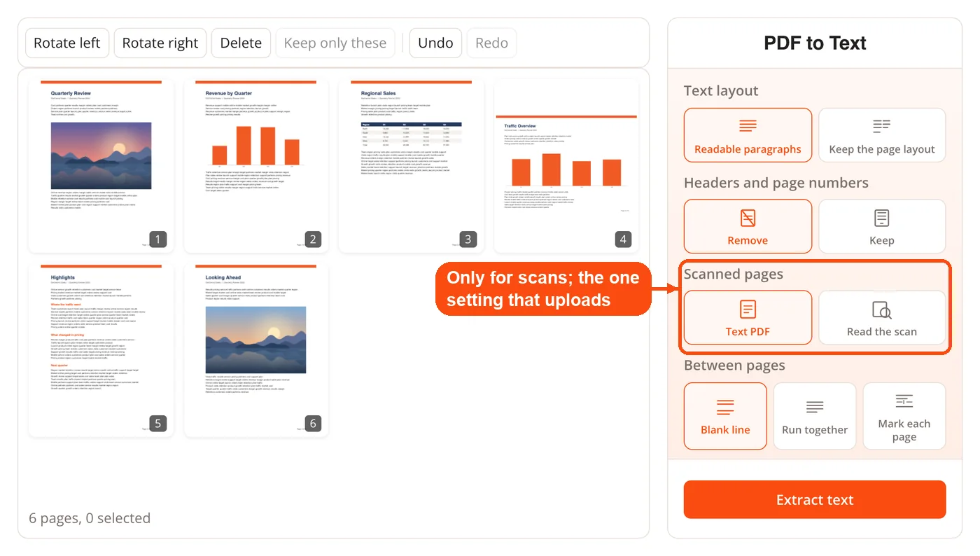Choose Run together between pages
This screenshot has height=556, width=980.
point(815,416)
